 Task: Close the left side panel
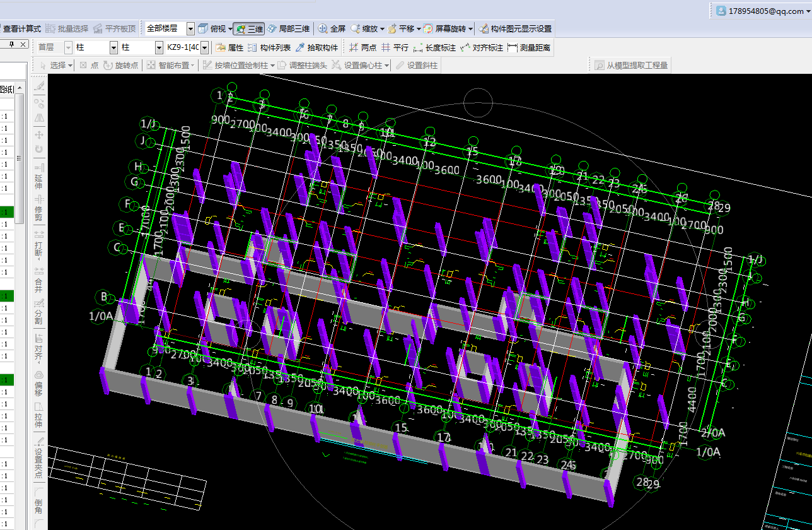[x=23, y=44]
